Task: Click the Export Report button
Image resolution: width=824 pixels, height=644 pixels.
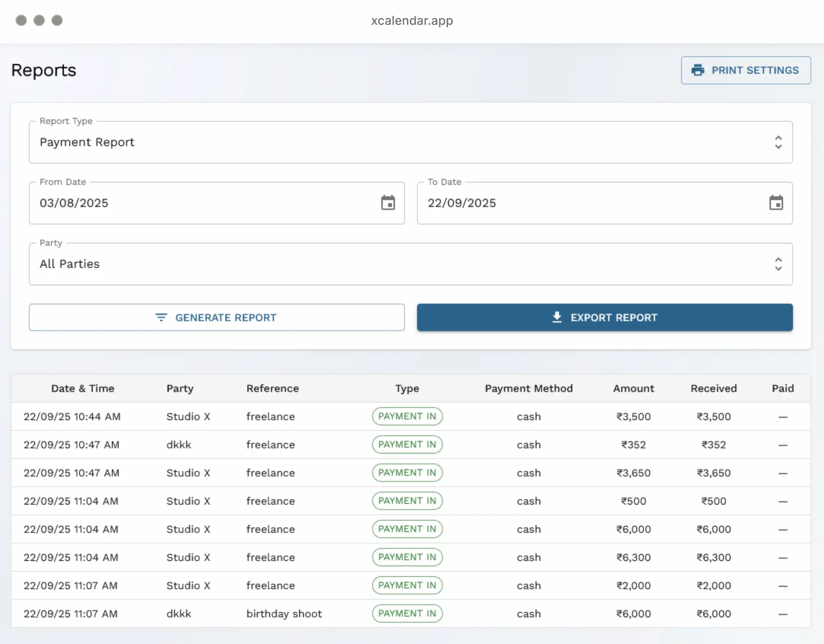Action: pyautogui.click(x=605, y=317)
